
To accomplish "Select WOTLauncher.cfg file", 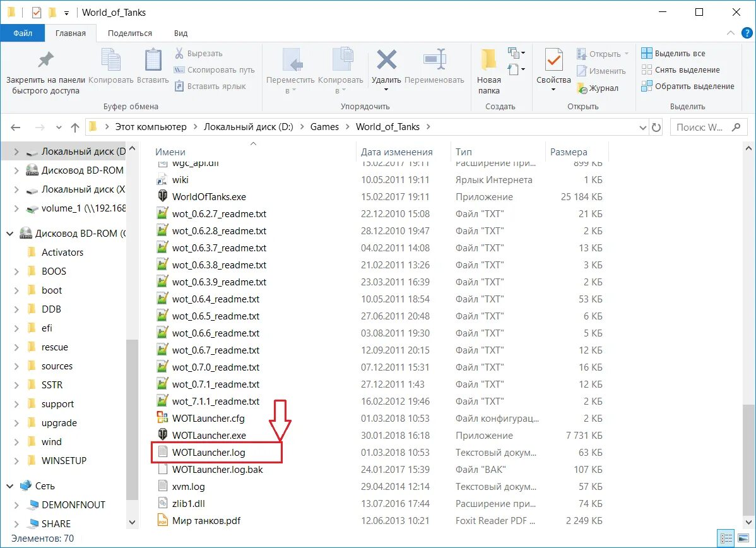I will [208, 418].
